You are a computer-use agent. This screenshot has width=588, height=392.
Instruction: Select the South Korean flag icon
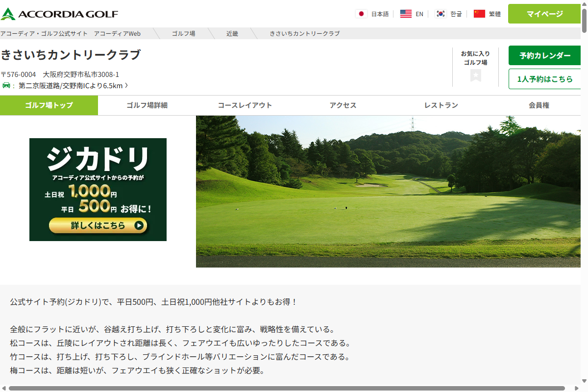[x=441, y=14]
